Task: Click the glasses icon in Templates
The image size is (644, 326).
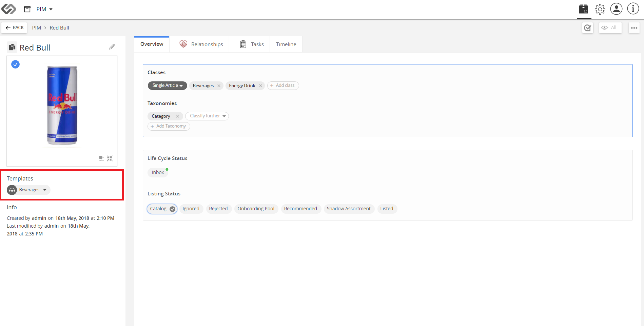Action: (12, 190)
